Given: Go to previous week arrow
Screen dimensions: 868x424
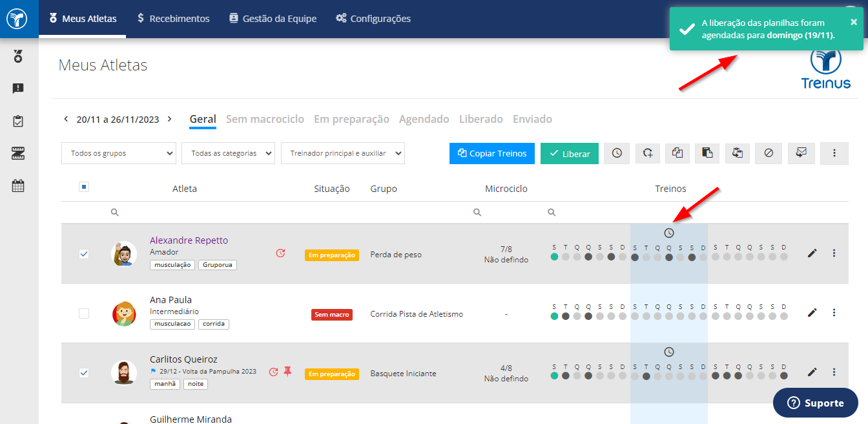Looking at the screenshot, I should click(66, 119).
